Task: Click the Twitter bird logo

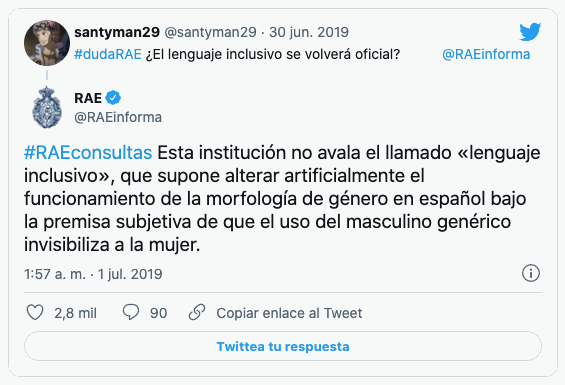Action: pos(530,32)
